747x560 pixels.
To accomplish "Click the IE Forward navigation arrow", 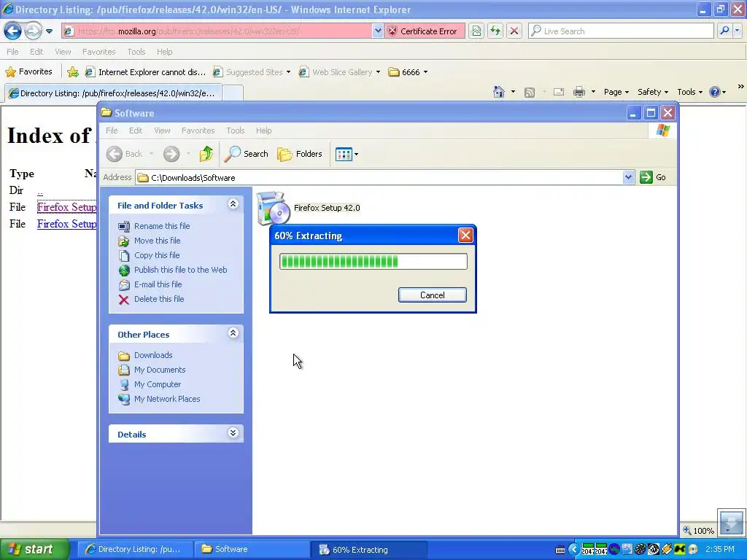I will point(33,31).
